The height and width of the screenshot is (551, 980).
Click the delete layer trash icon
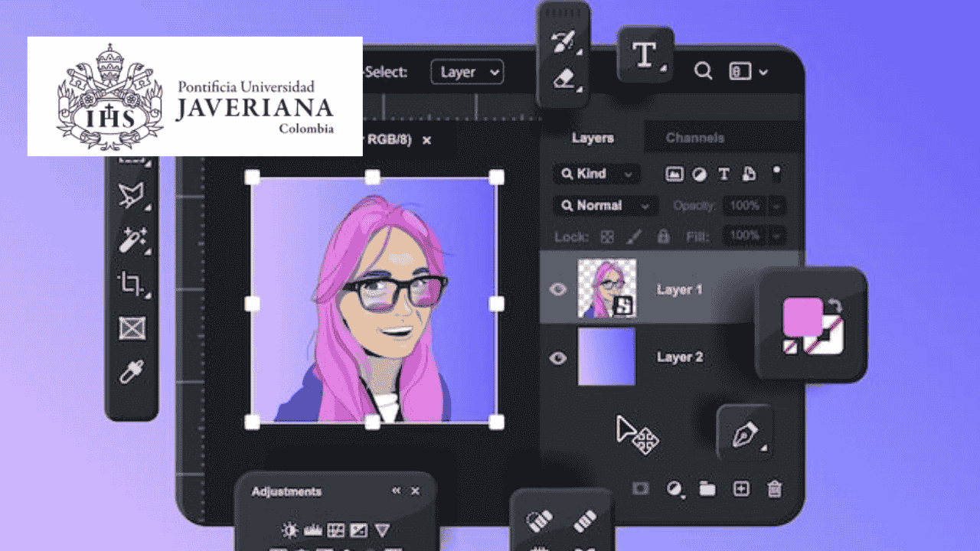(775, 489)
